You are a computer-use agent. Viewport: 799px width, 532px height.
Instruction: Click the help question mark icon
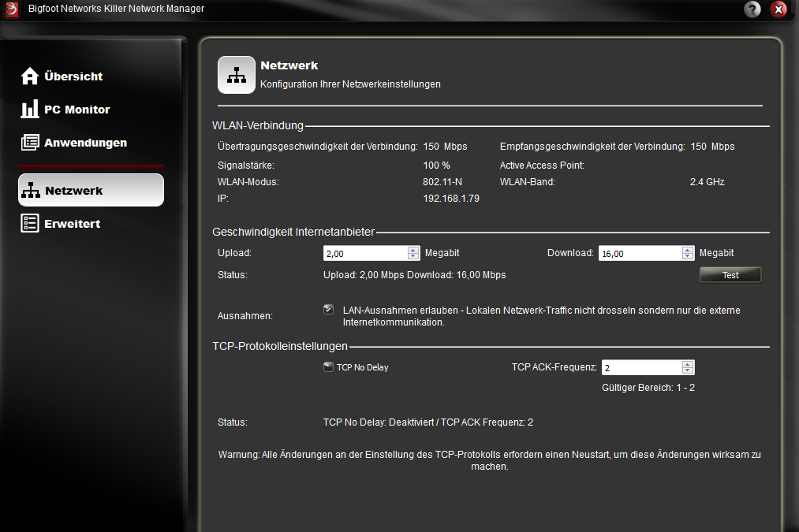(x=752, y=9)
